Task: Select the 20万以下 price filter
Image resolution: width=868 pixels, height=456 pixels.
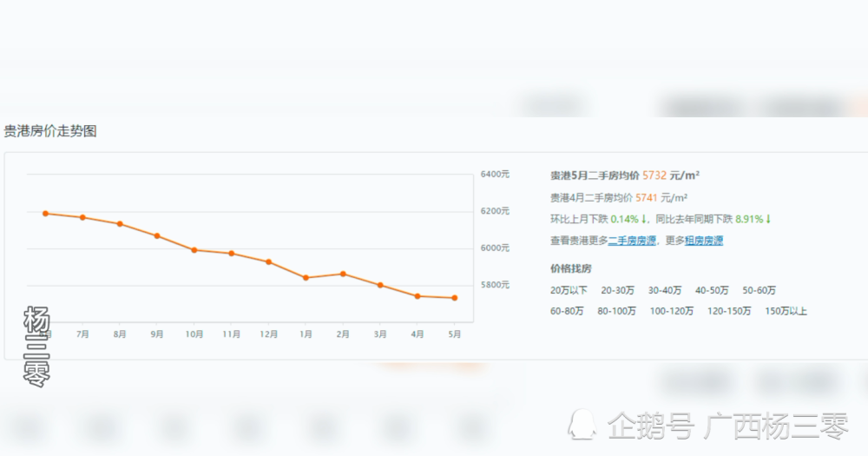Action: [569, 290]
